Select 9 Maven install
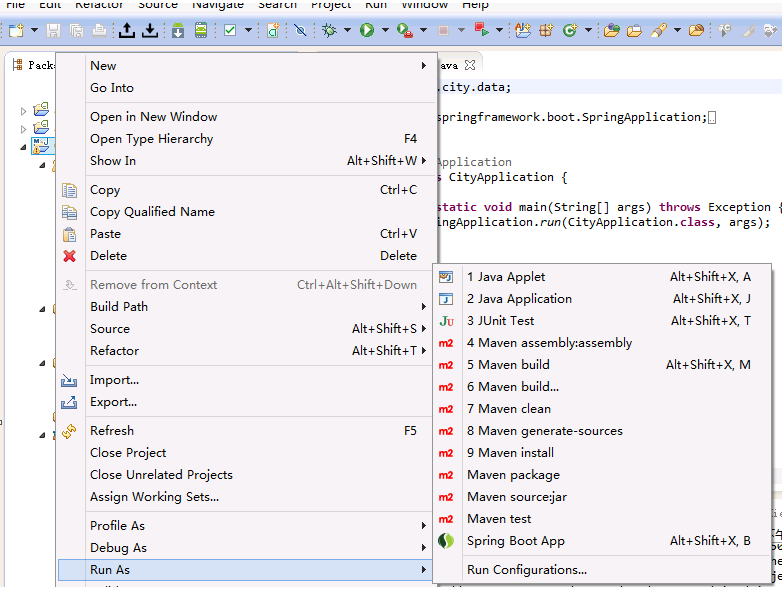This screenshot has width=784, height=589. coord(602,453)
